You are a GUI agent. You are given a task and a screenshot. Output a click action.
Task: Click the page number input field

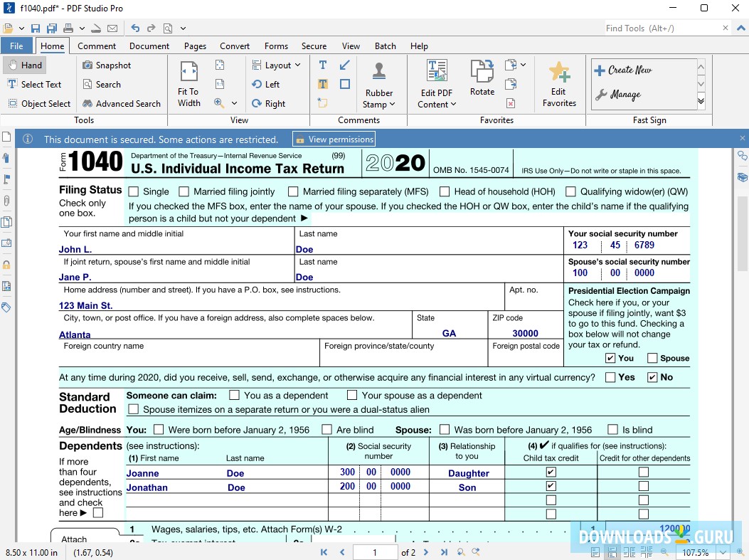(375, 552)
